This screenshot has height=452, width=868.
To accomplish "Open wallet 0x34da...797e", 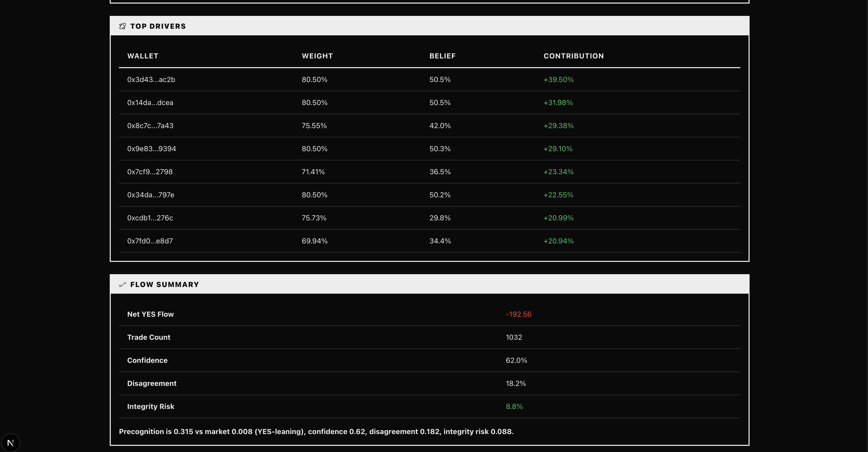I will pyautogui.click(x=150, y=195).
